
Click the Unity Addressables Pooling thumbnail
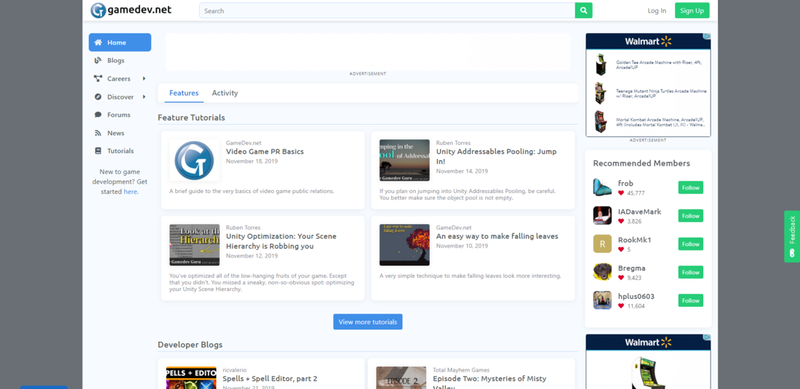(404, 160)
